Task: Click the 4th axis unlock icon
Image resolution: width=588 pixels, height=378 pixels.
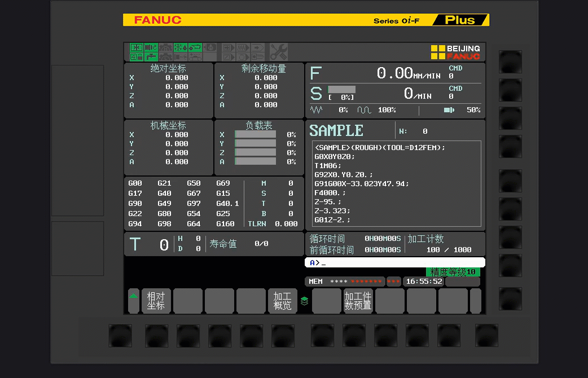Action: (137, 57)
